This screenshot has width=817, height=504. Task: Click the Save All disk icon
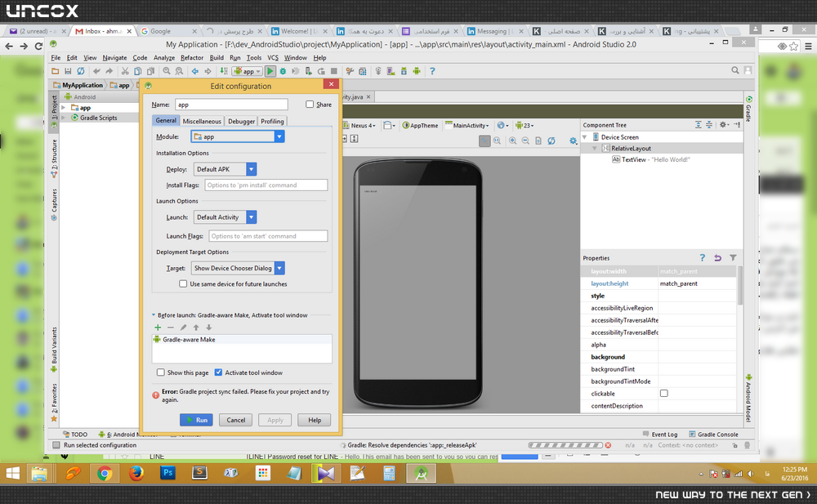coord(68,71)
